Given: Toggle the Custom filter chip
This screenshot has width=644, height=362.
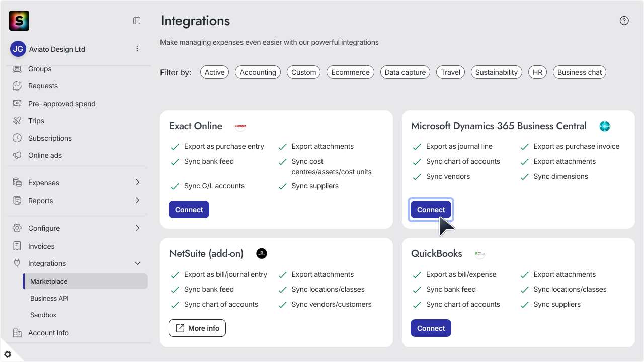Looking at the screenshot, I should tap(304, 72).
